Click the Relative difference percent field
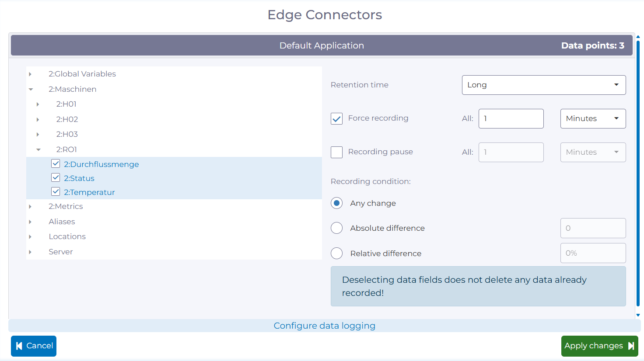The image size is (644, 361). [x=593, y=253]
